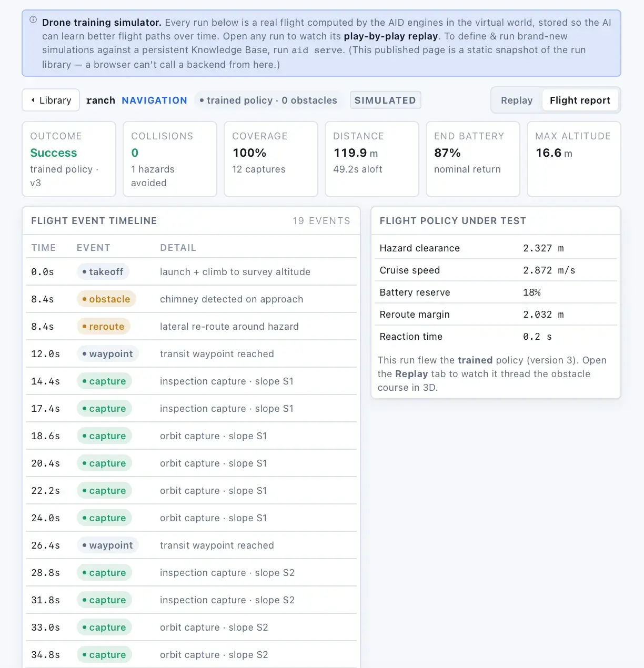Image resolution: width=644 pixels, height=668 pixels.
Task: Select the Flight report tab
Action: 580,100
